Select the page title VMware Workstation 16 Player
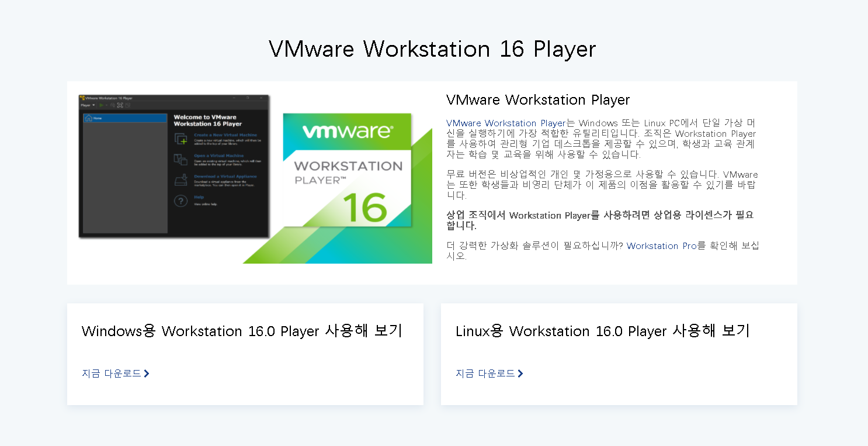Screen dimensions: 868x446 432,49
